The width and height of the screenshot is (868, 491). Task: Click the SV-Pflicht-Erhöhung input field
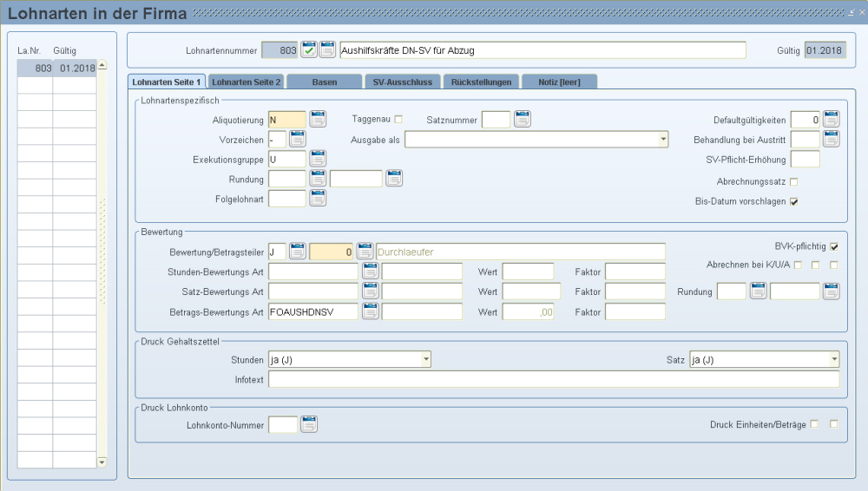click(805, 160)
